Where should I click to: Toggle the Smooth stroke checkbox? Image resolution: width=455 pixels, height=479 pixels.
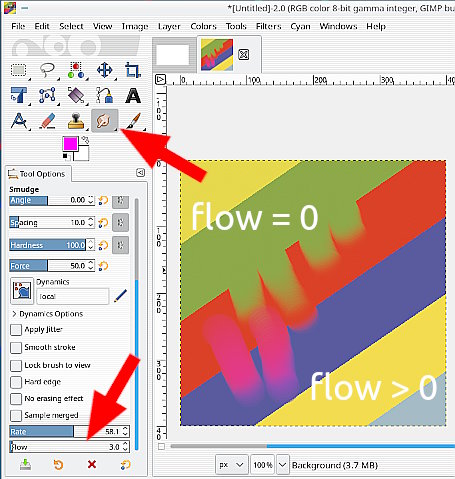tap(16, 347)
